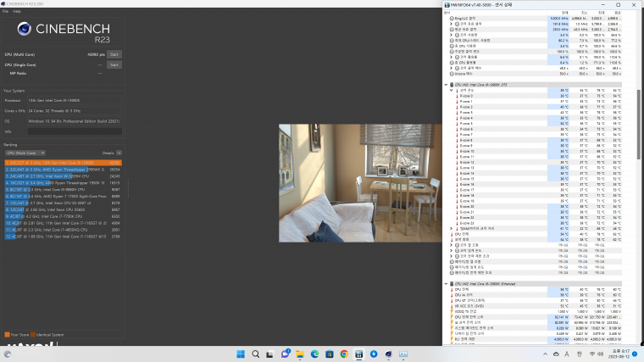644x362 pixels.
Task: Open the notification badge beside the clock
Action: pyautogui.click(x=635, y=354)
